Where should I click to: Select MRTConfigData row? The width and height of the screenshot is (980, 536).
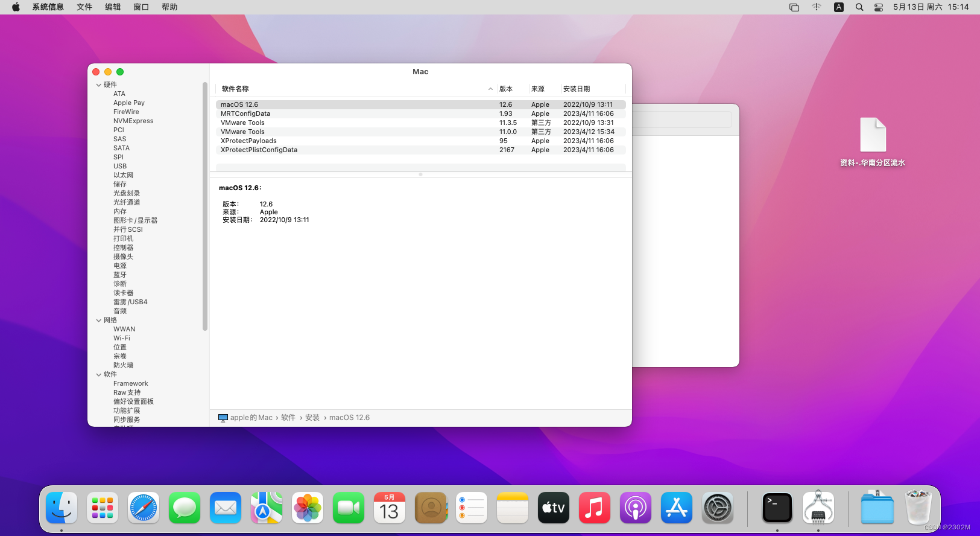pos(420,113)
